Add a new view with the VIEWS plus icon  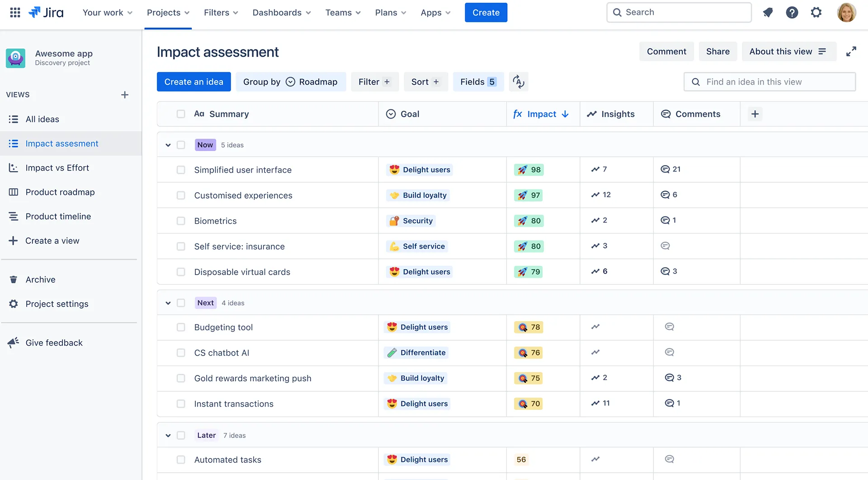[125, 95]
